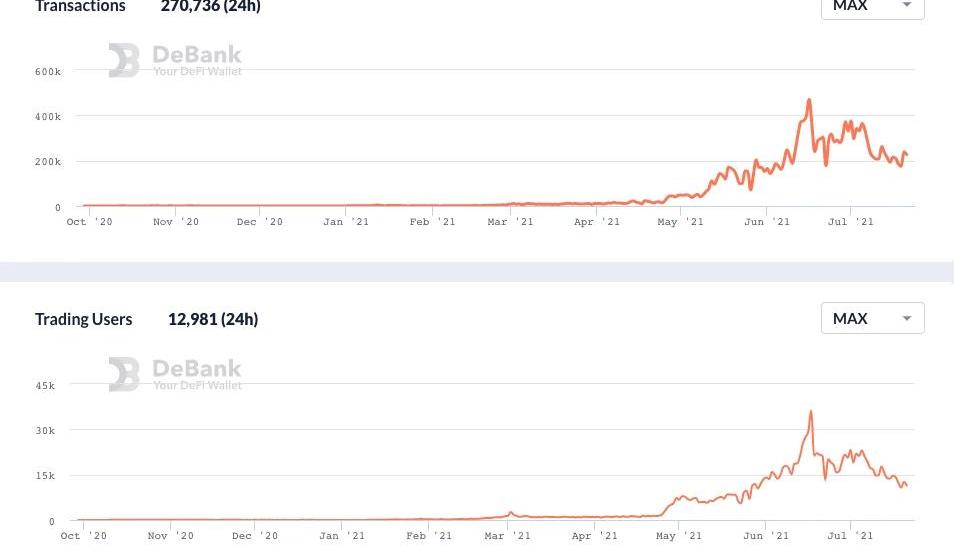Click the DeBank watermark text in Trading Users chart
This screenshot has width=954, height=545.
pyautogui.click(x=197, y=370)
